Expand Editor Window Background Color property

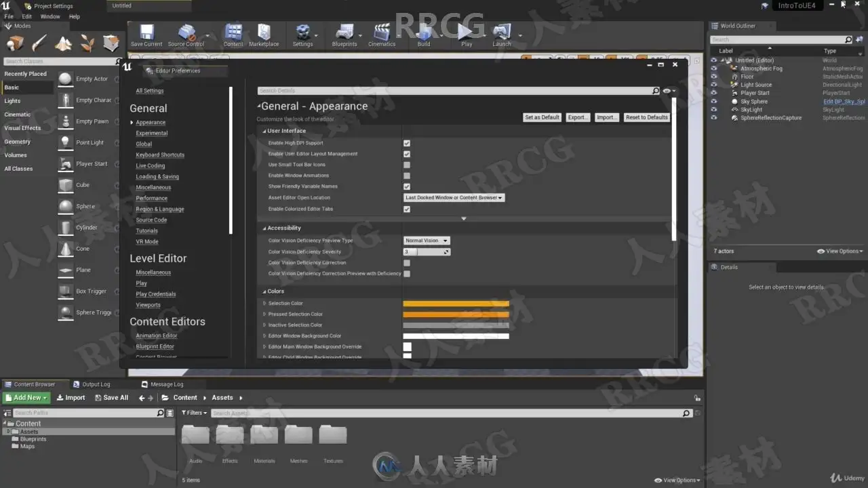click(264, 336)
